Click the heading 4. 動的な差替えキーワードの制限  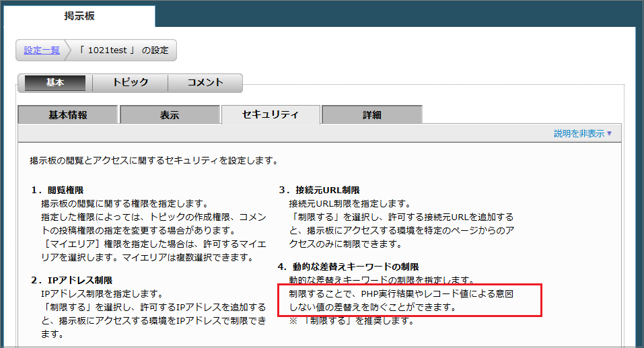349,267
